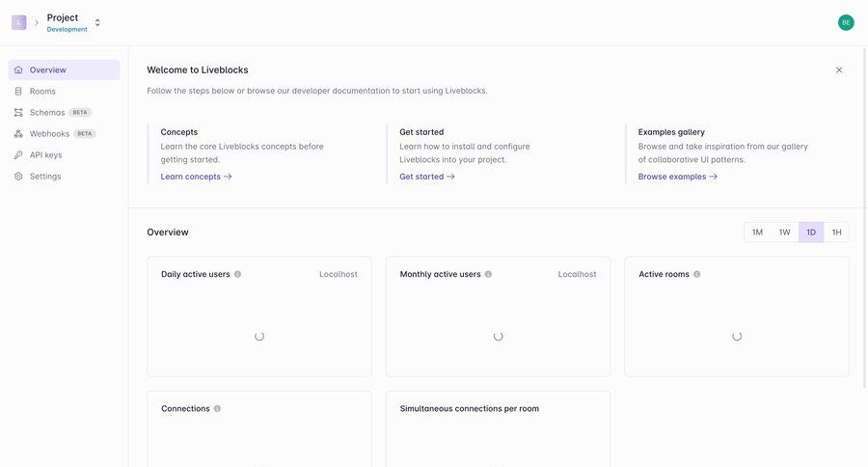Click the purple L workspace logo
The height and width of the screenshot is (467, 868).
[19, 23]
